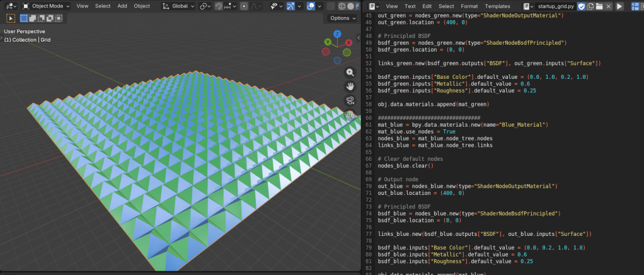Click the pan view hand icon
Screen dimensions: 644x275
click(x=350, y=86)
